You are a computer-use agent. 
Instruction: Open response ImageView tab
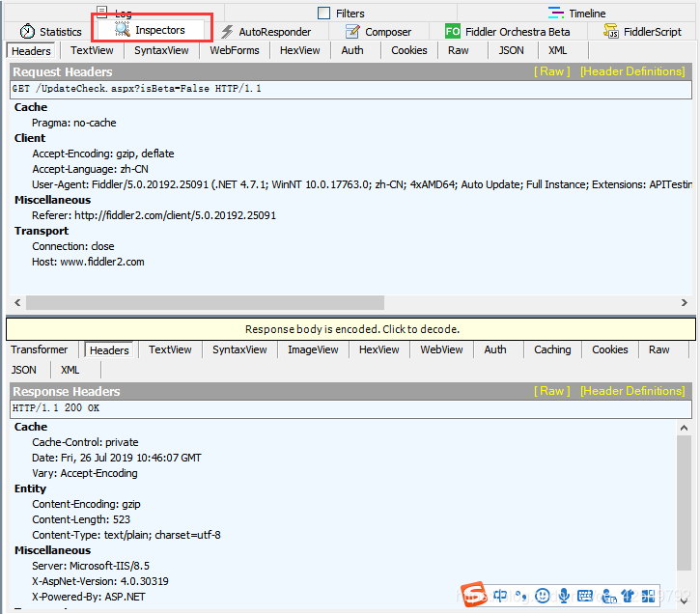point(313,349)
